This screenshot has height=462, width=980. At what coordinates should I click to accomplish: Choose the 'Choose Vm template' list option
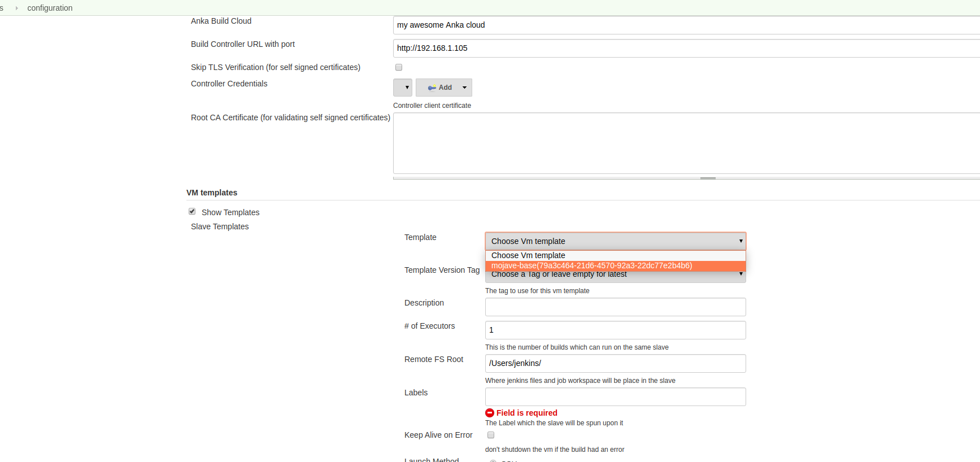pos(528,255)
